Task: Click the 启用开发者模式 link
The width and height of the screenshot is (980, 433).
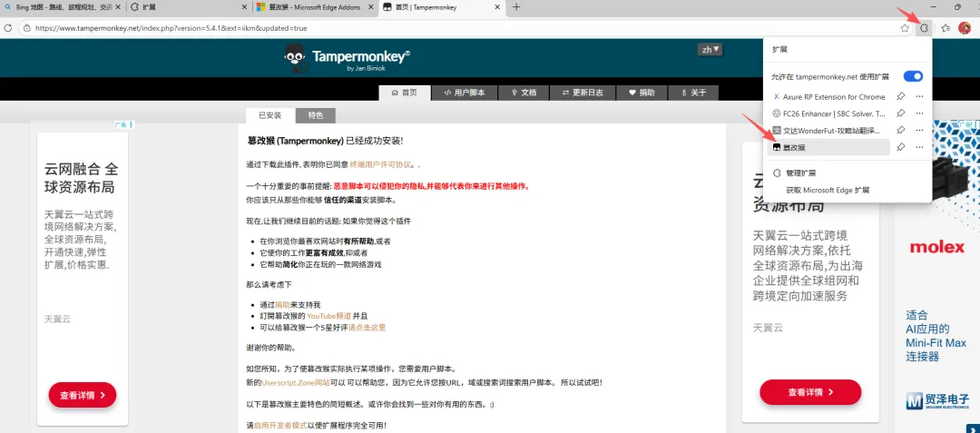Action: point(280,426)
